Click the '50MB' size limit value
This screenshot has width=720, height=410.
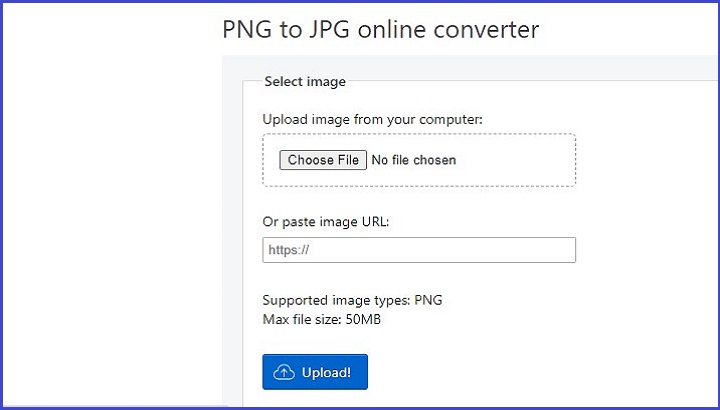[361, 319]
